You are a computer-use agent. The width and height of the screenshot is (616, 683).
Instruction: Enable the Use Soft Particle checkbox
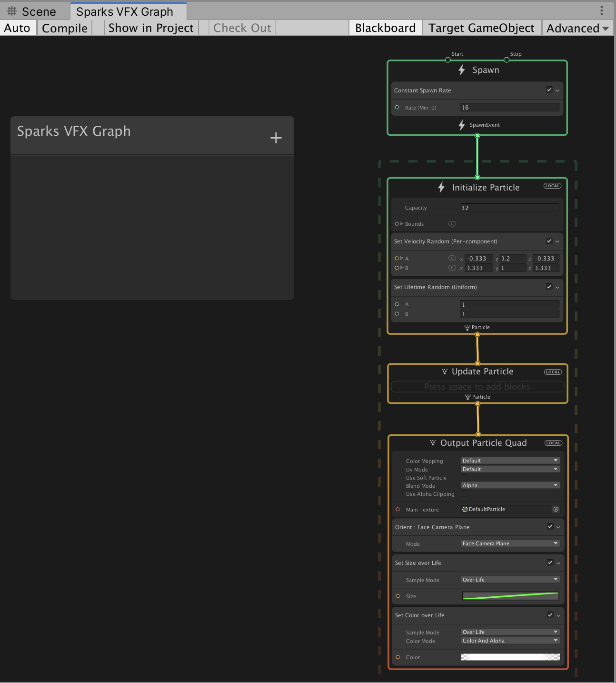tap(464, 478)
